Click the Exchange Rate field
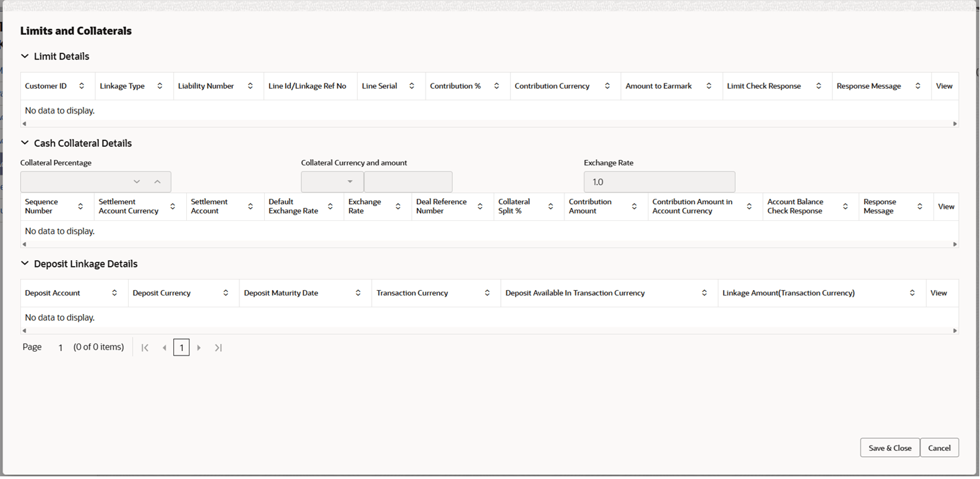The image size is (980, 479). point(659,181)
